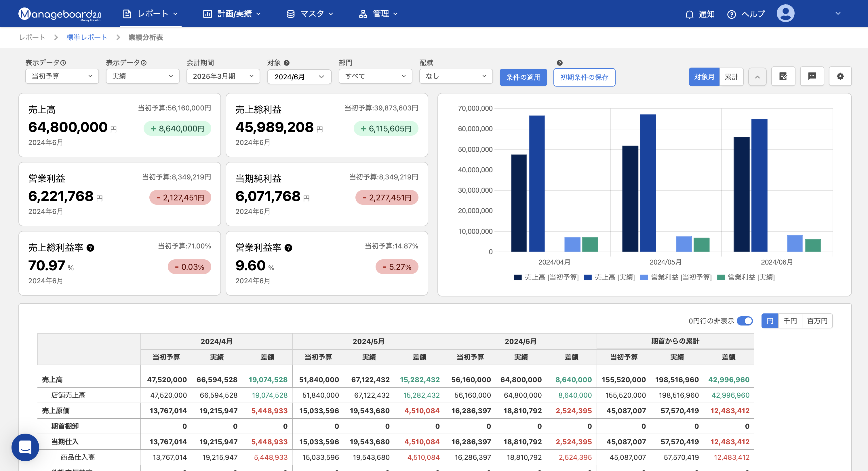Click the 2024/06月 売上高 actual bar

coord(759,185)
